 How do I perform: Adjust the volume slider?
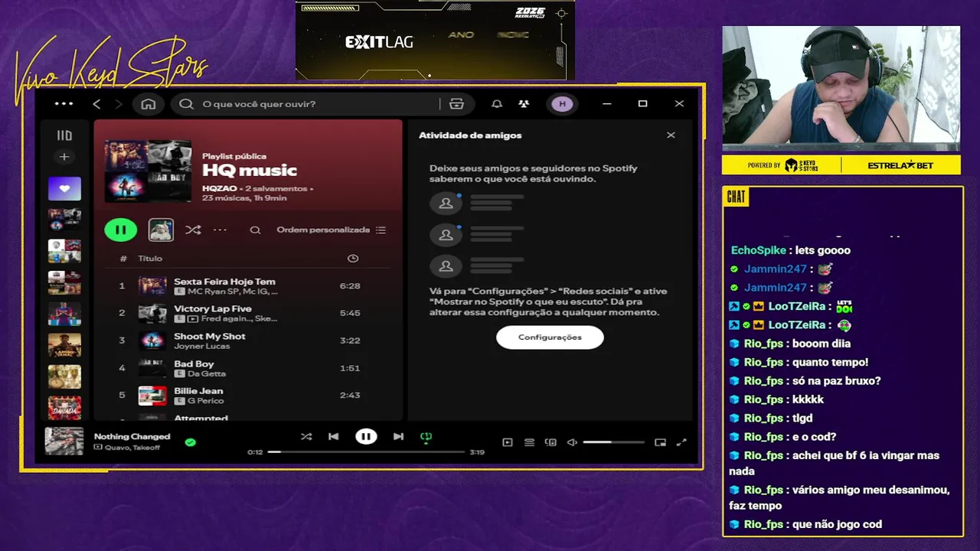point(613,442)
